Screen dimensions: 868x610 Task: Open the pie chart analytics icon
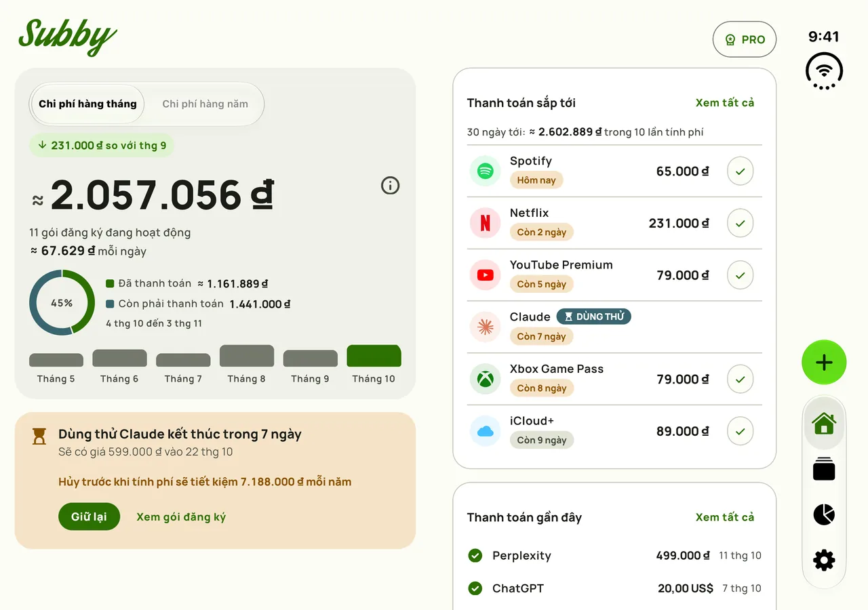pos(824,514)
